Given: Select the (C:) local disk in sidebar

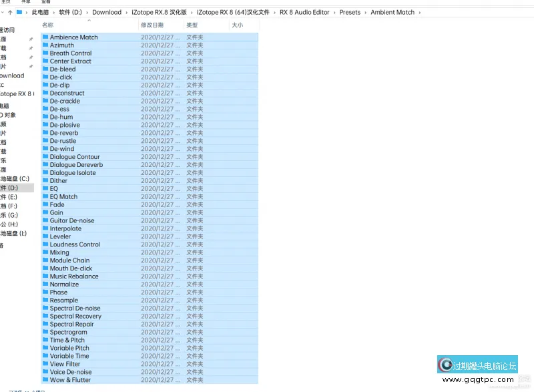Looking at the screenshot, I should (15, 178).
